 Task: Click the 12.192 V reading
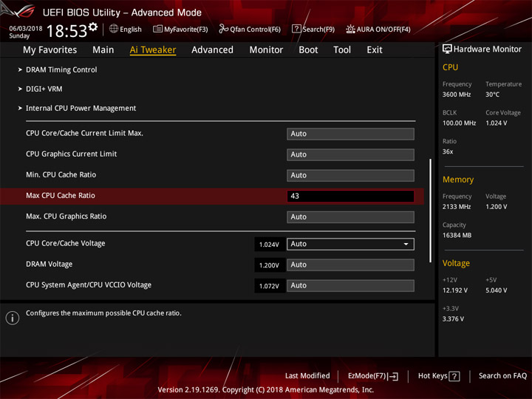(x=455, y=290)
